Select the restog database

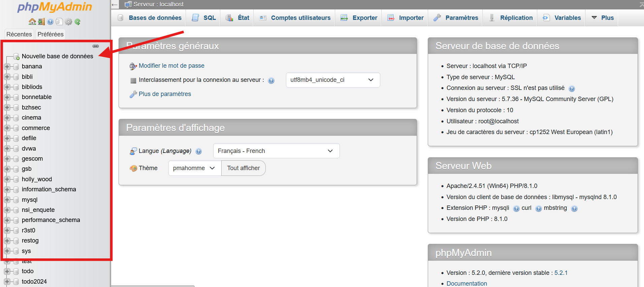point(30,241)
